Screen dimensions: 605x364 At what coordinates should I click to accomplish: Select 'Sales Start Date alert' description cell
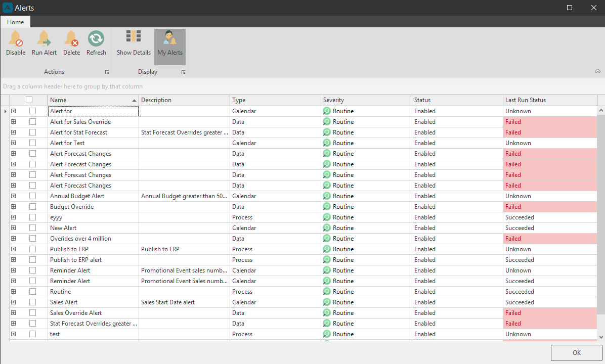(x=184, y=302)
